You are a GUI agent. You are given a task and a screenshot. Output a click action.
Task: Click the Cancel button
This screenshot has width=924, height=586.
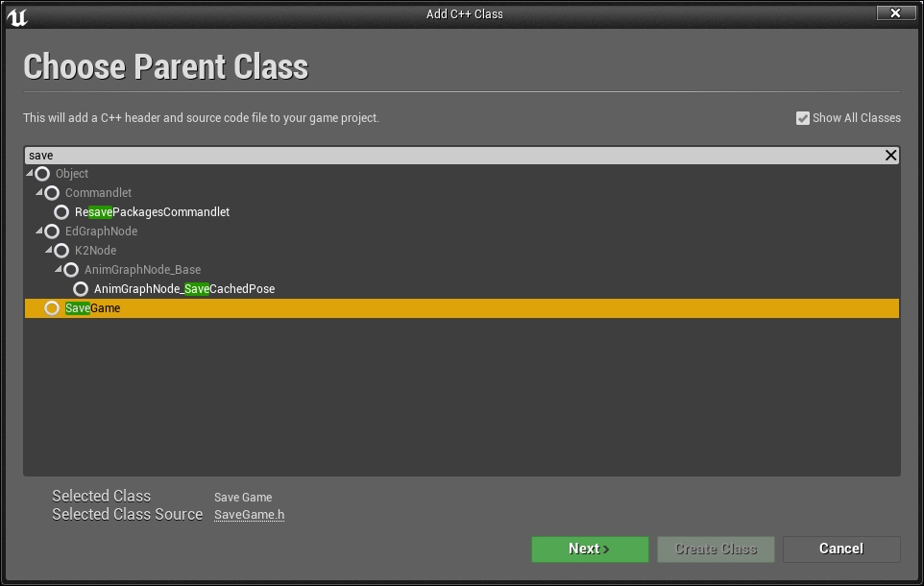[841, 549]
